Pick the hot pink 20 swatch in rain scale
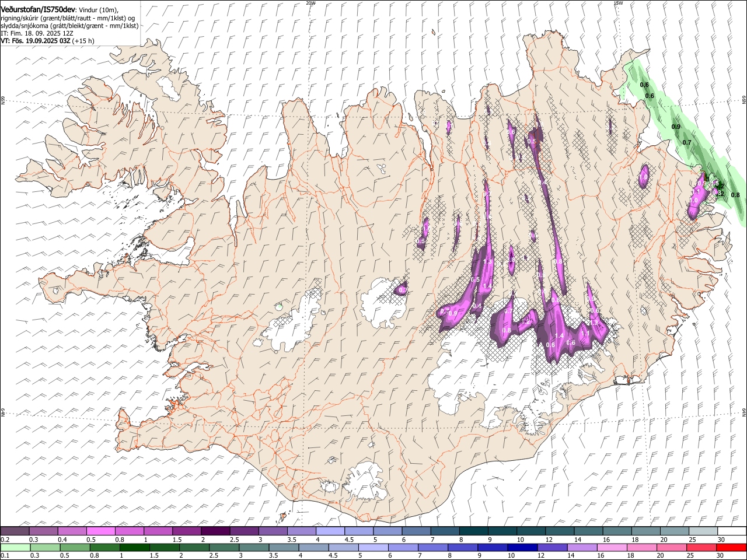Screen dimensions: 747x560 (672, 548)
